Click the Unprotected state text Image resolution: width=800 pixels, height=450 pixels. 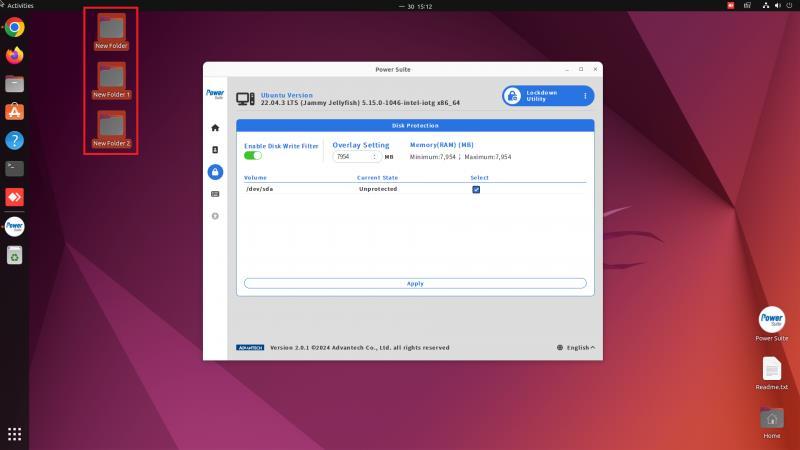point(378,189)
